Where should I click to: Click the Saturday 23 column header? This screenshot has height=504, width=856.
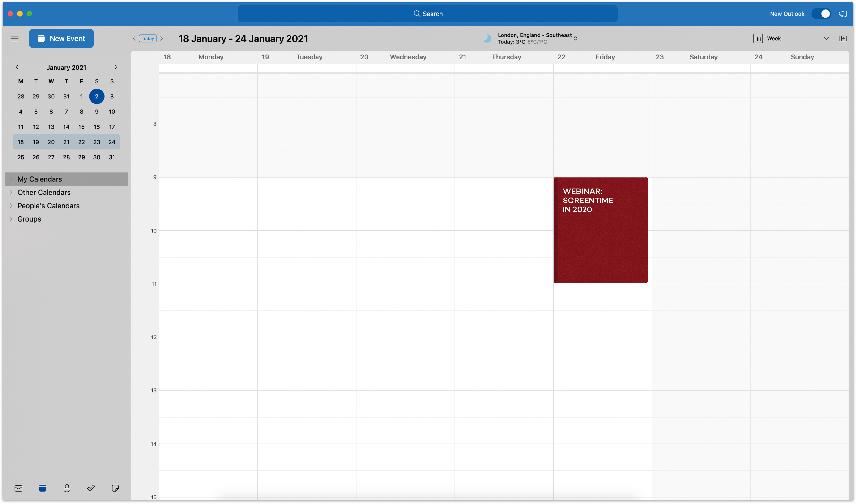tap(701, 57)
